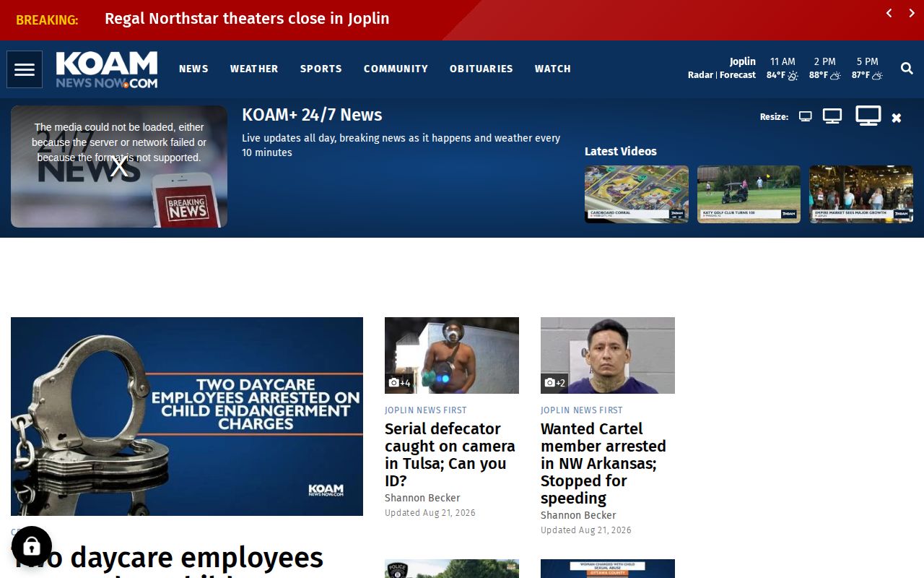Play the Katy Golf Club video
Screen dimensions: 924x578
749,194
